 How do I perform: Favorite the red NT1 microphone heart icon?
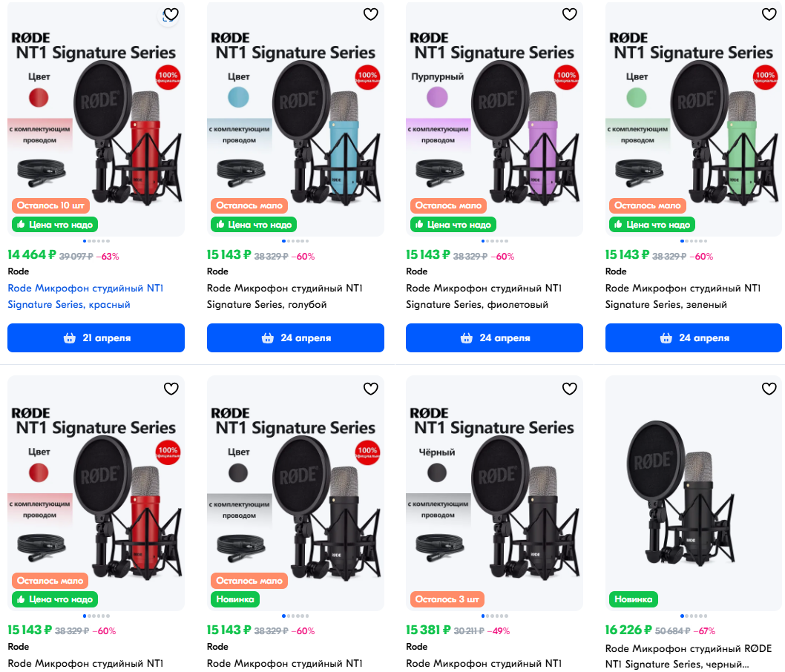171,15
